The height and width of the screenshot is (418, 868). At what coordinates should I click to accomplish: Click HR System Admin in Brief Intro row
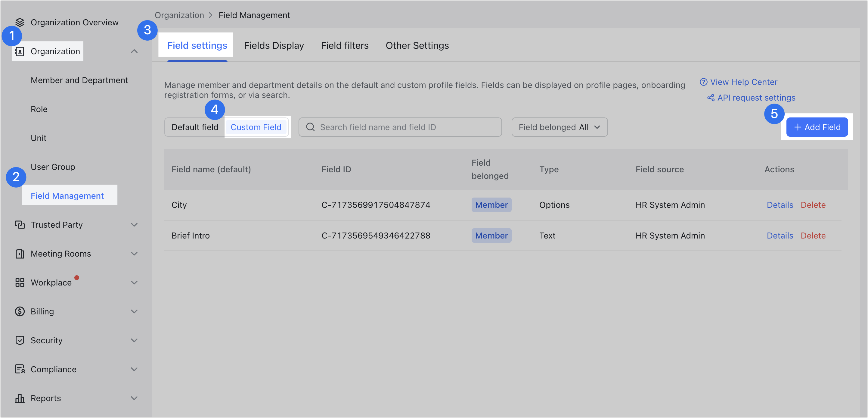670,236
